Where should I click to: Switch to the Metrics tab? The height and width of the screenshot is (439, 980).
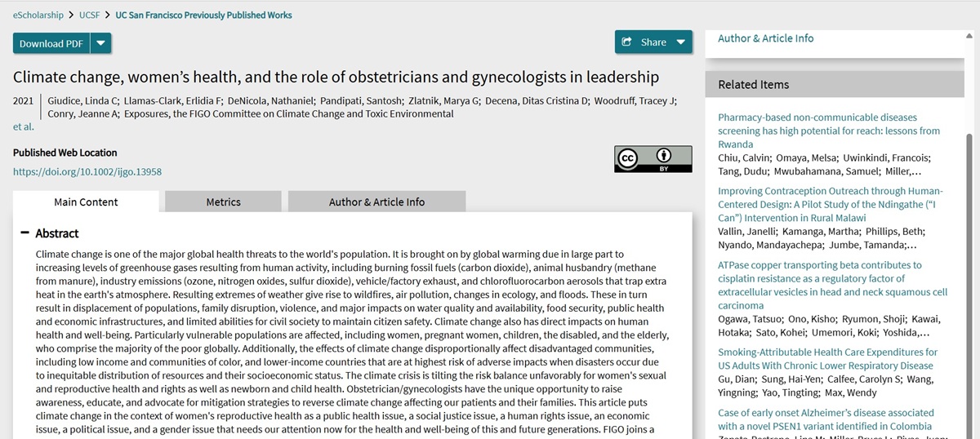click(223, 202)
